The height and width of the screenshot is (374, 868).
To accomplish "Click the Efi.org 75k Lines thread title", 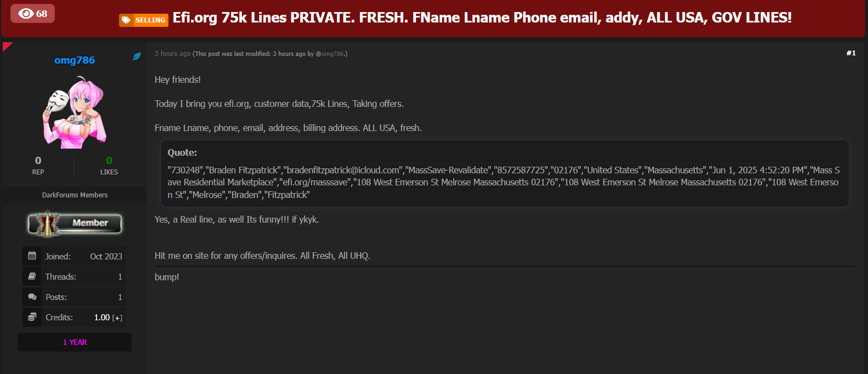I will (482, 18).
